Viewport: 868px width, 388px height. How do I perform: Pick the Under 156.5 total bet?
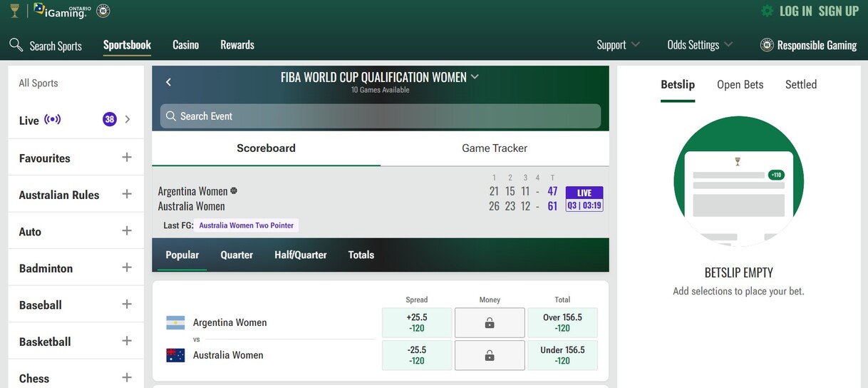click(x=562, y=355)
